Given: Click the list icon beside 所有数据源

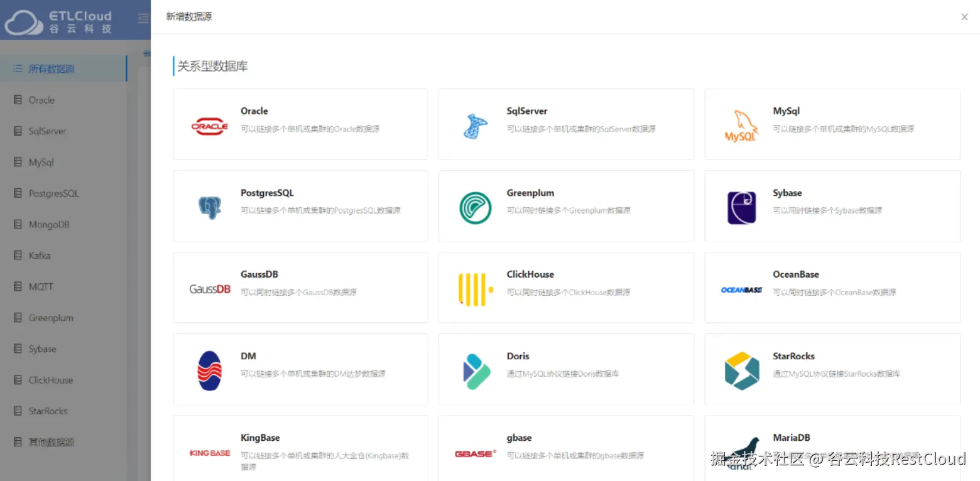Looking at the screenshot, I should click(x=18, y=68).
